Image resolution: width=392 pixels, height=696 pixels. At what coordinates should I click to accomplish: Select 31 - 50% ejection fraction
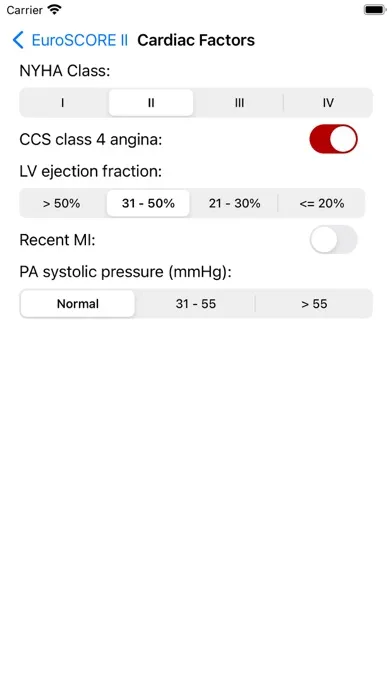[148, 203]
